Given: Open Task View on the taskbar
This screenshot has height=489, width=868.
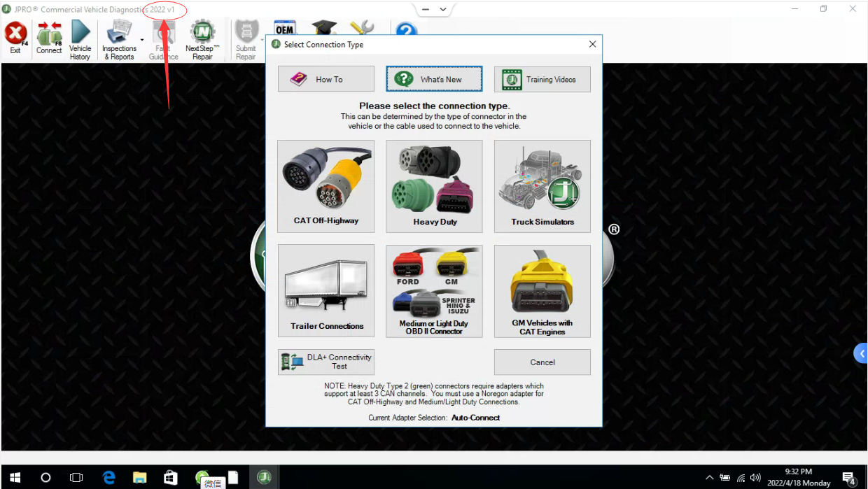Looking at the screenshot, I should click(x=76, y=478).
